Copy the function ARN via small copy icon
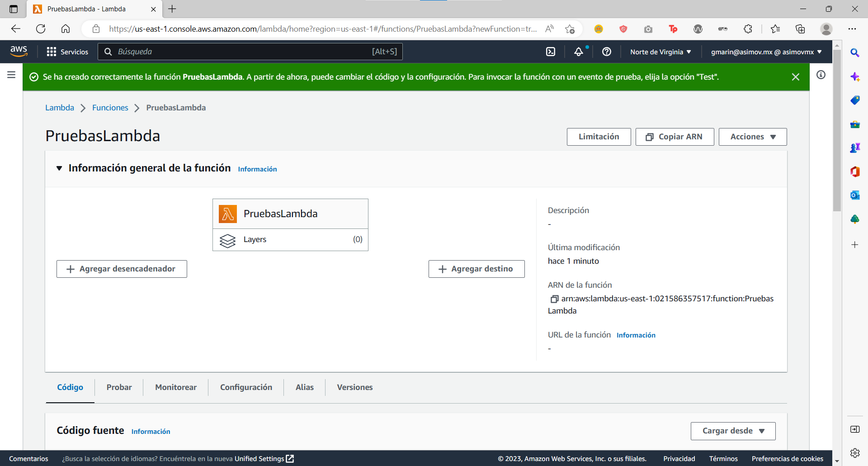868x466 pixels. (554, 299)
